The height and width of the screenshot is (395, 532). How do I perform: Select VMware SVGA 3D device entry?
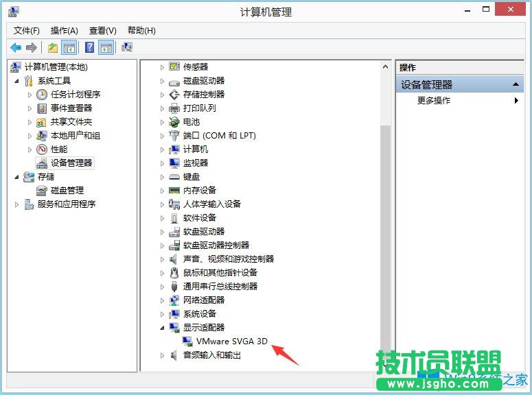[x=232, y=342]
